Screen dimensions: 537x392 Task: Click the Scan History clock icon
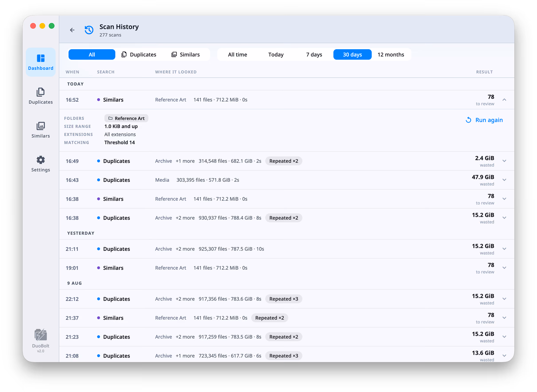89,30
